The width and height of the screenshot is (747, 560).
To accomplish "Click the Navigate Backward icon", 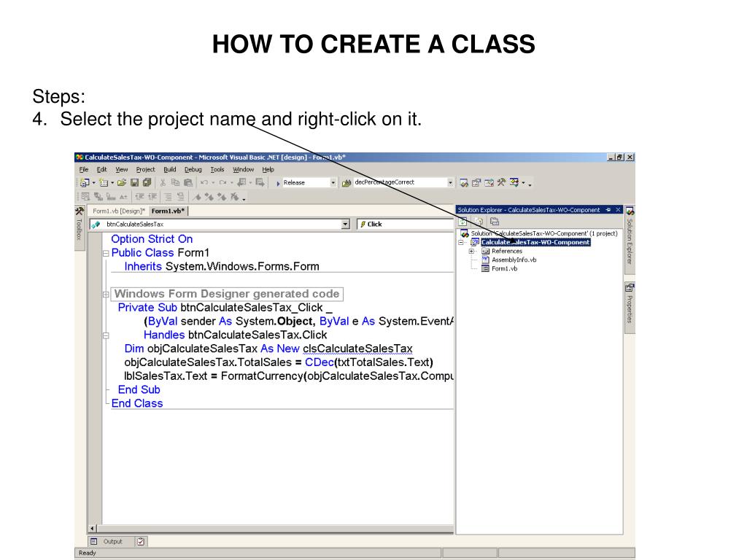I will [x=242, y=182].
